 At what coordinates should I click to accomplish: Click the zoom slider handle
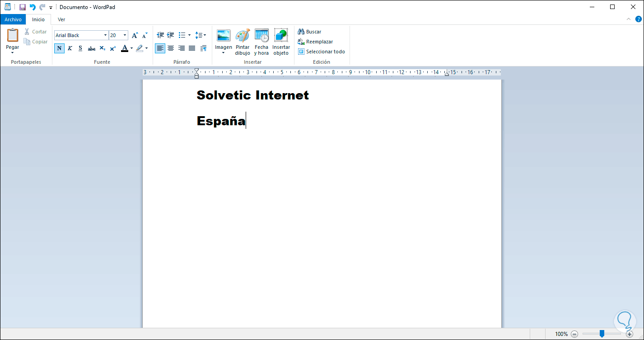point(602,334)
